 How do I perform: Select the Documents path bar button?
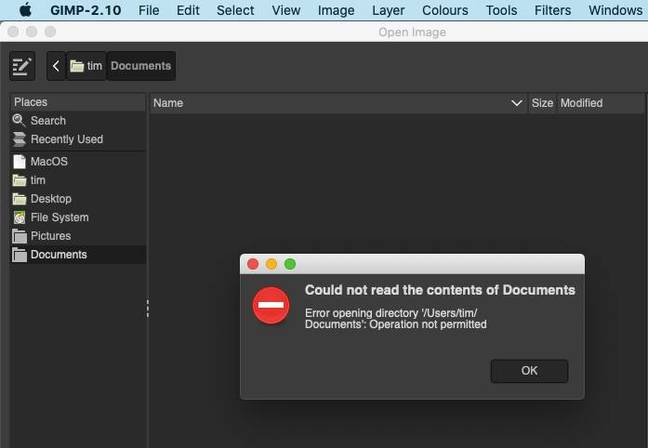point(141,66)
